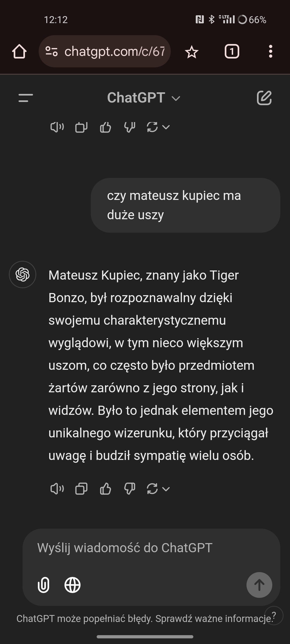Tap the chatgpt.com address bar
290x644 pixels.
(105, 51)
